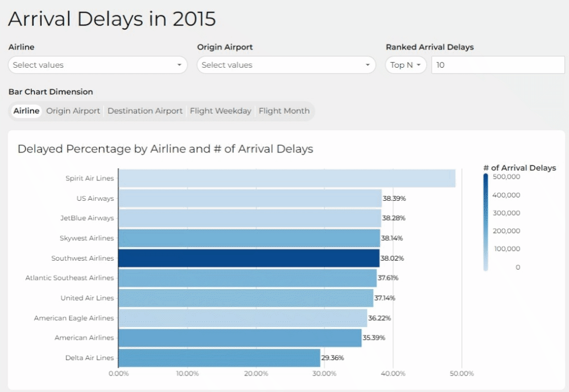Screen dimensions: 569x392
Task: Click the Delta Air Lines bar
Action: (219, 358)
